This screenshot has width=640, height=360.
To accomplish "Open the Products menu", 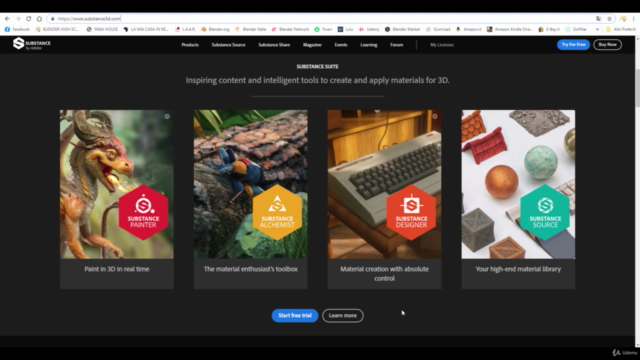I will pyautogui.click(x=190, y=45).
